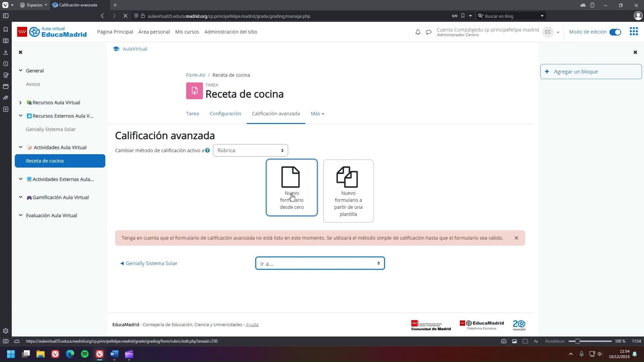The image size is (644, 362).
Task: Choose Nuevo formulario a partir de una plantilla
Action: 348,190
